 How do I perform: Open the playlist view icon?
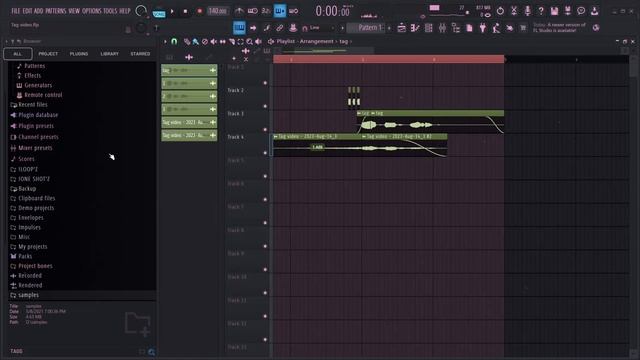click(402, 28)
